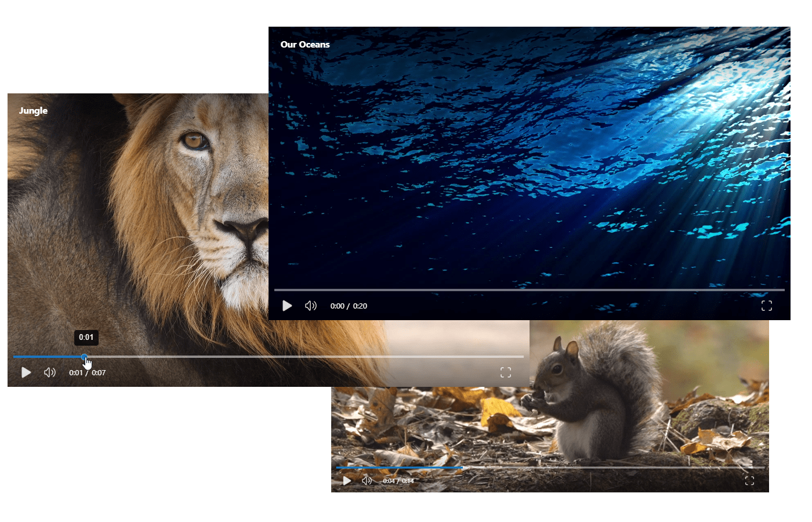The width and height of the screenshot is (812, 522).
Task: Start playback of the Jungle video
Action: pyautogui.click(x=26, y=372)
